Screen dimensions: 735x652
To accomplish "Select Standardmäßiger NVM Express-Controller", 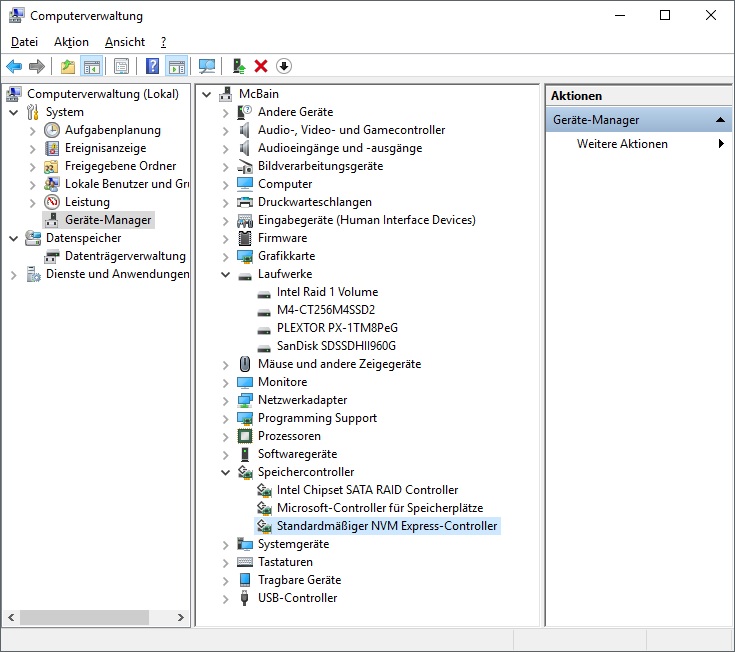I will (x=387, y=526).
